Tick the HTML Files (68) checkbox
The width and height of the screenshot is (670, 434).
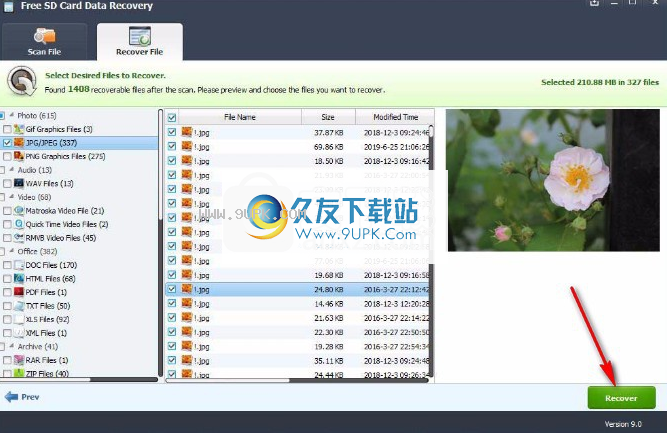click(x=7, y=279)
